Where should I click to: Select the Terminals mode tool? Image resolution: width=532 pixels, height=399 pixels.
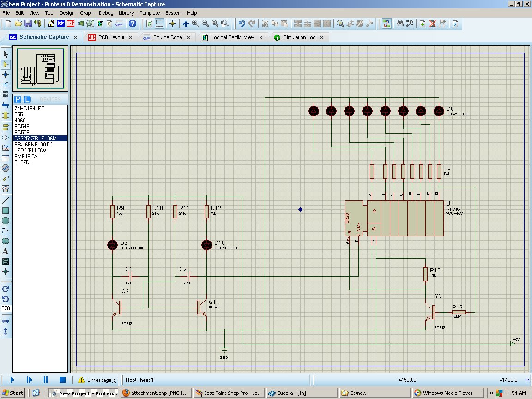coord(6,127)
